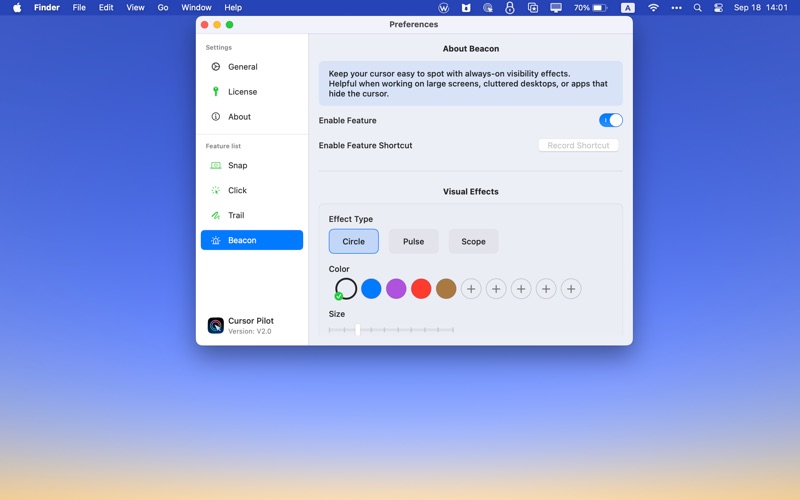
Task: Select the Click feature in sidebar
Action: (x=252, y=190)
